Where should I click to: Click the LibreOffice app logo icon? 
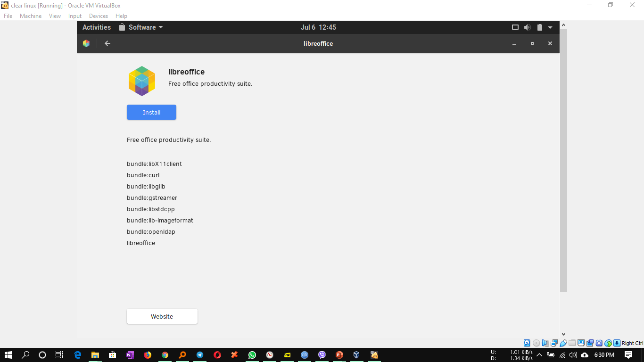pyautogui.click(x=141, y=81)
